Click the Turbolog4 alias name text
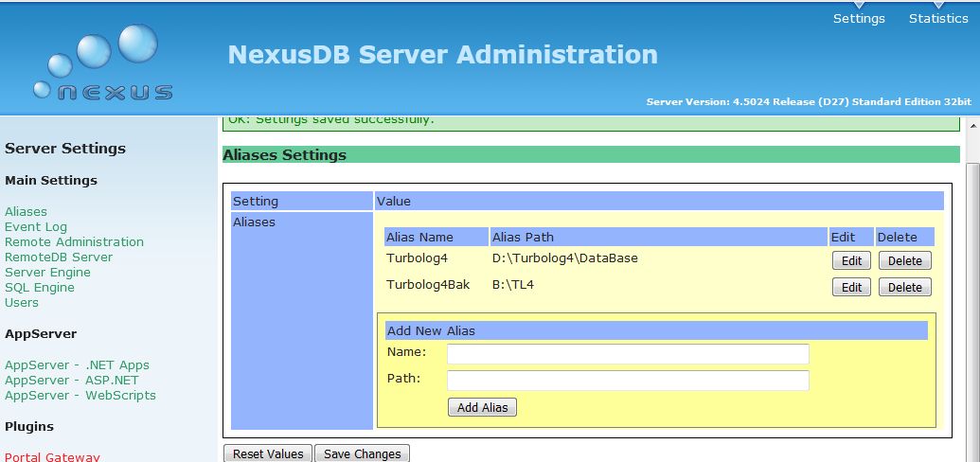Screen dimensions: 980x462 [417, 258]
